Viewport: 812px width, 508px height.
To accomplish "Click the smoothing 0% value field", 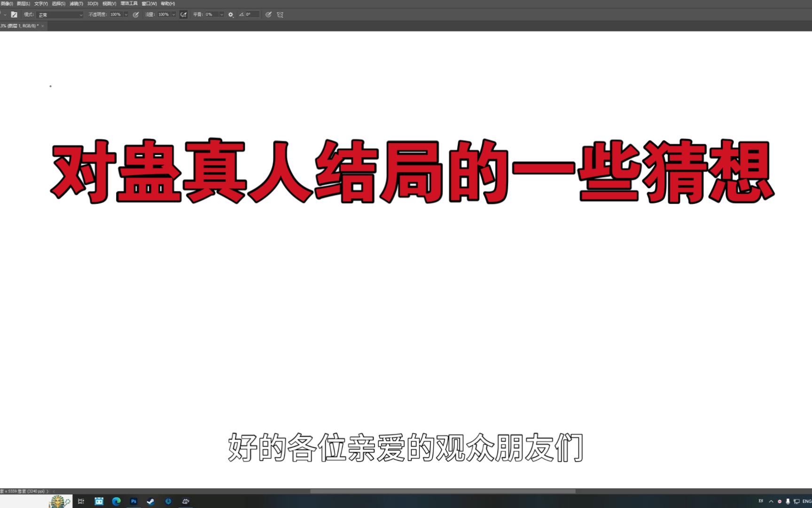I will [x=211, y=15].
